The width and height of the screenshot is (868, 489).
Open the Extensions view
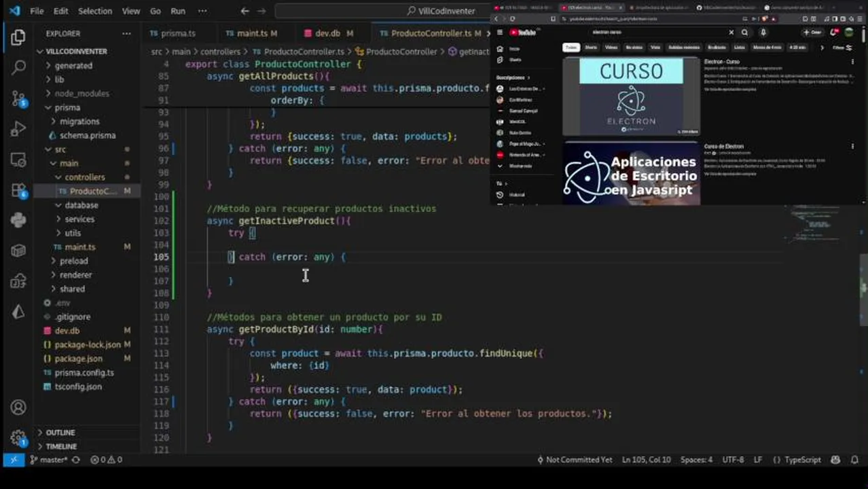tap(18, 191)
